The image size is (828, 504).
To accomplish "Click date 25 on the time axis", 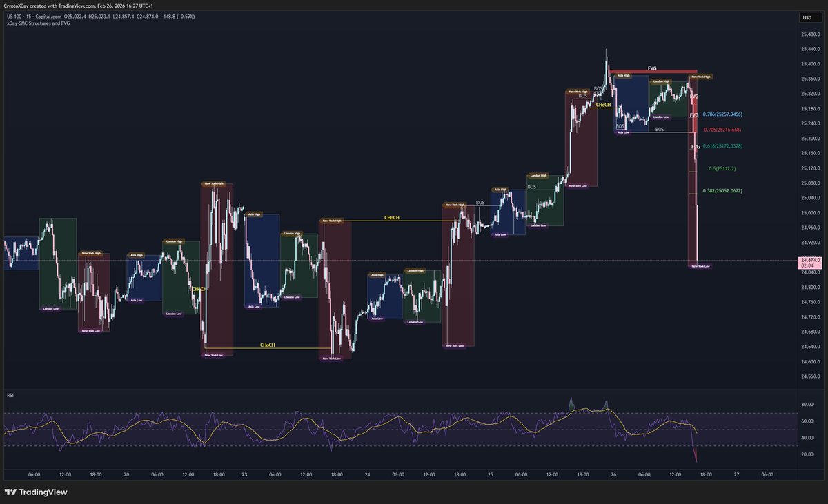I will [491, 474].
